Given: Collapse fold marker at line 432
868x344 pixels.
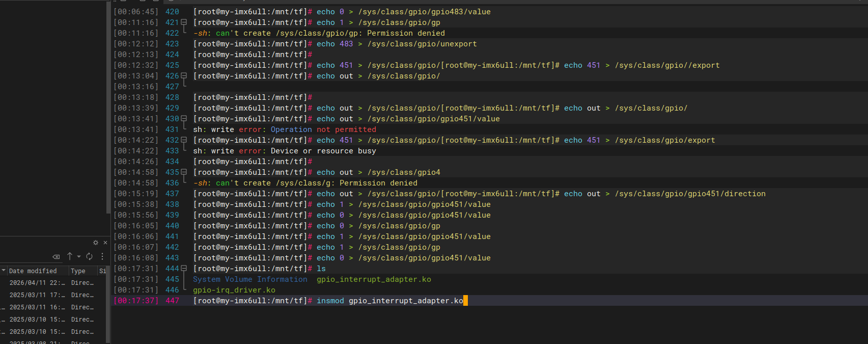Looking at the screenshot, I should point(184,140).
